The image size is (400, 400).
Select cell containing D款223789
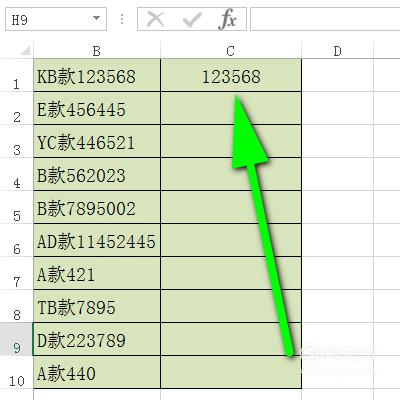97,339
